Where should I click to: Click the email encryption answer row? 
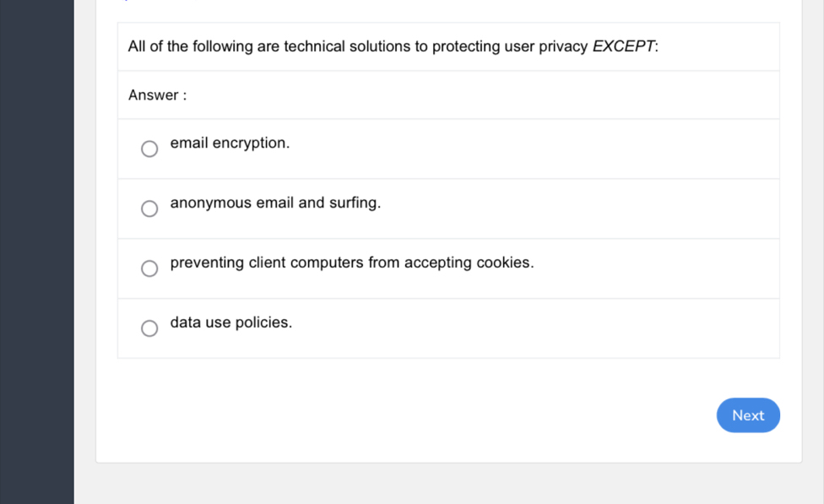tap(447, 148)
